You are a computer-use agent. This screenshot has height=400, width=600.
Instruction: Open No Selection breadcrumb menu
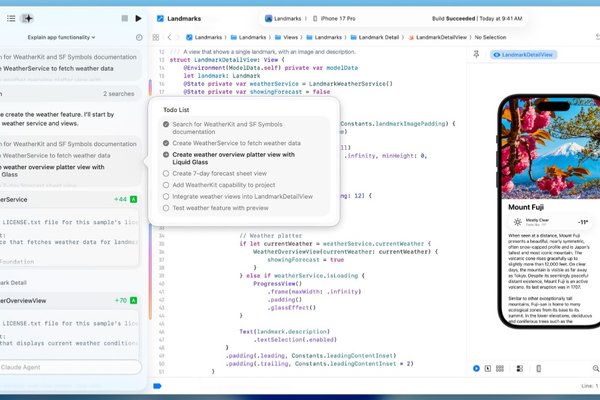pos(490,37)
